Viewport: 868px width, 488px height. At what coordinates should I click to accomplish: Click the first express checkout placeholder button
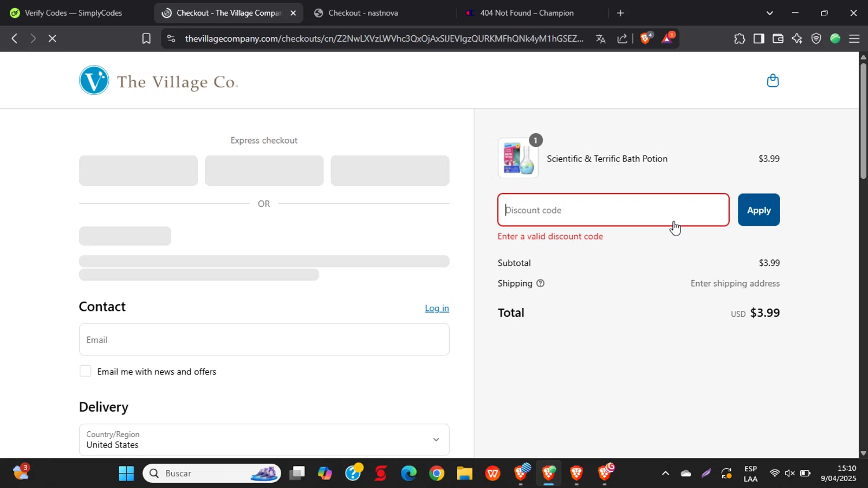point(138,171)
